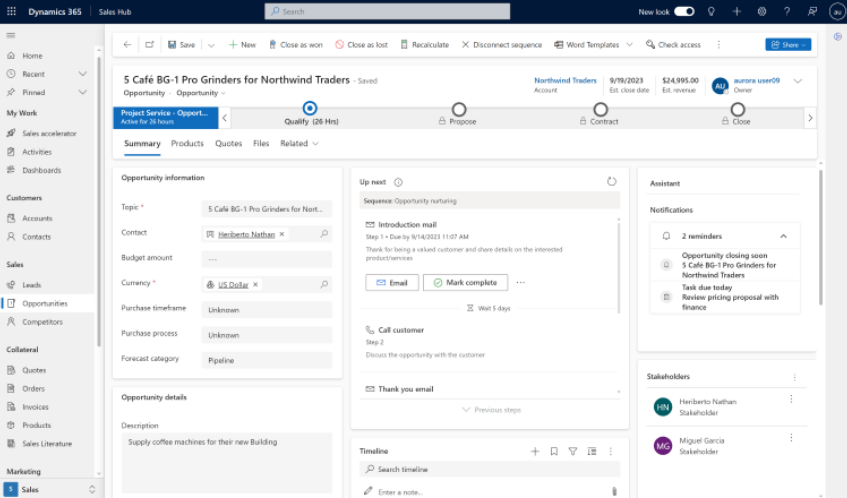Click Close as lost

pos(361,45)
